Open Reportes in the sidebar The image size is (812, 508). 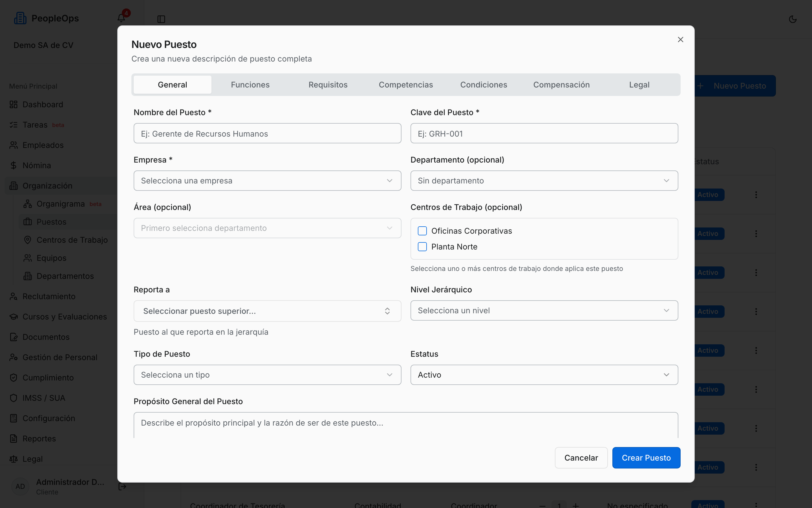(x=39, y=439)
